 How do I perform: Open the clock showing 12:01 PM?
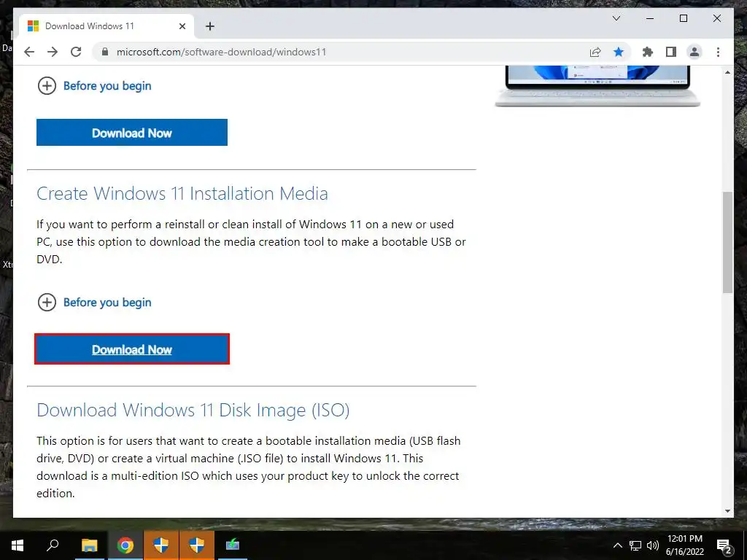pyautogui.click(x=684, y=545)
